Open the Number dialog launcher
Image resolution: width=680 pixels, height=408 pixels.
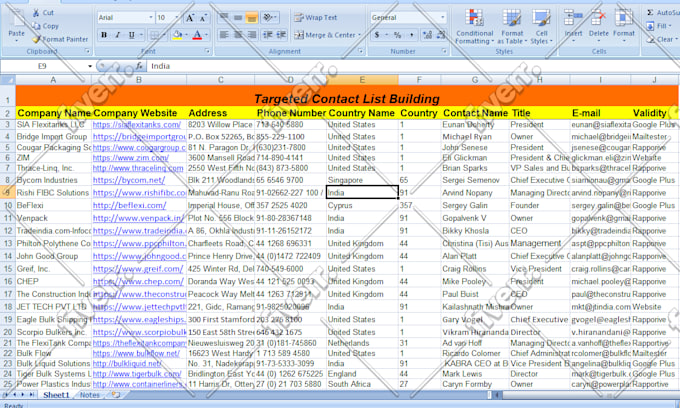[x=444, y=51]
